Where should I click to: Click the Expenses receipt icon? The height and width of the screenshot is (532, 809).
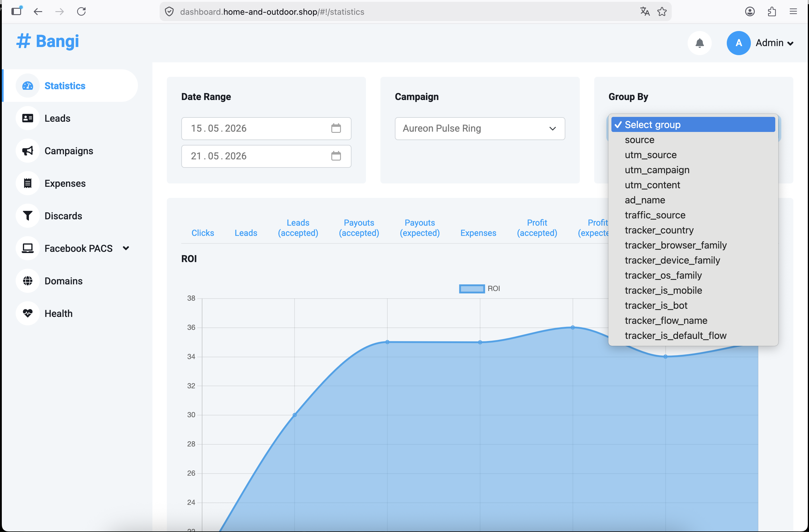(x=27, y=183)
